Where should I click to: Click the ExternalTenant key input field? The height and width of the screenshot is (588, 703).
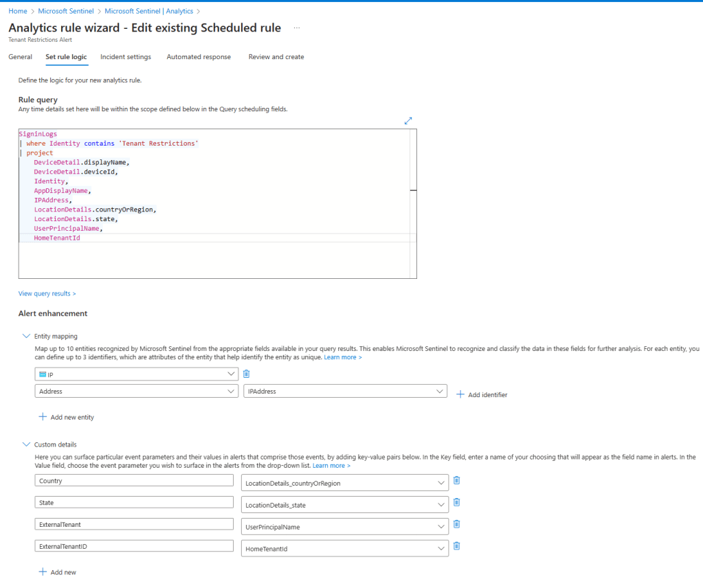click(134, 524)
